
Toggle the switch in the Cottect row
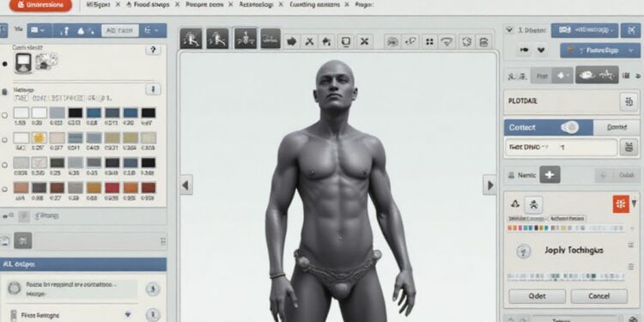pyautogui.click(x=570, y=127)
